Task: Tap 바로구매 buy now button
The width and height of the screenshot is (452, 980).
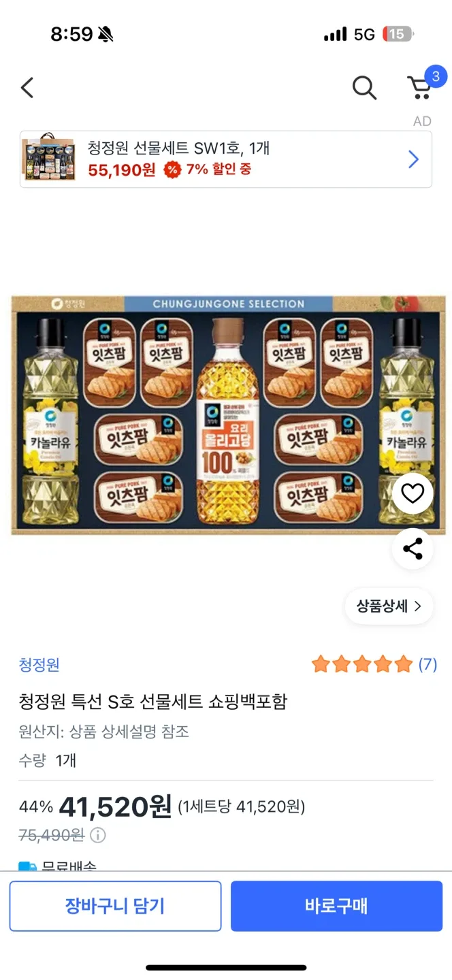Action: pyautogui.click(x=336, y=906)
